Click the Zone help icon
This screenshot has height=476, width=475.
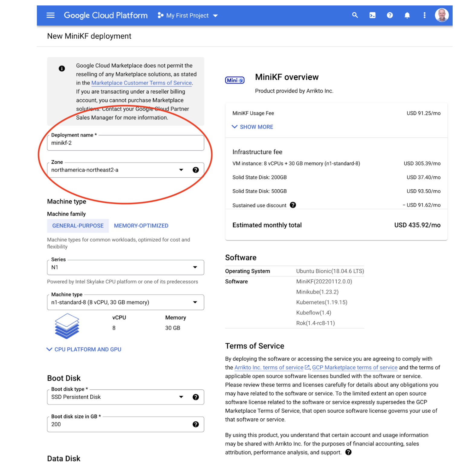click(196, 170)
